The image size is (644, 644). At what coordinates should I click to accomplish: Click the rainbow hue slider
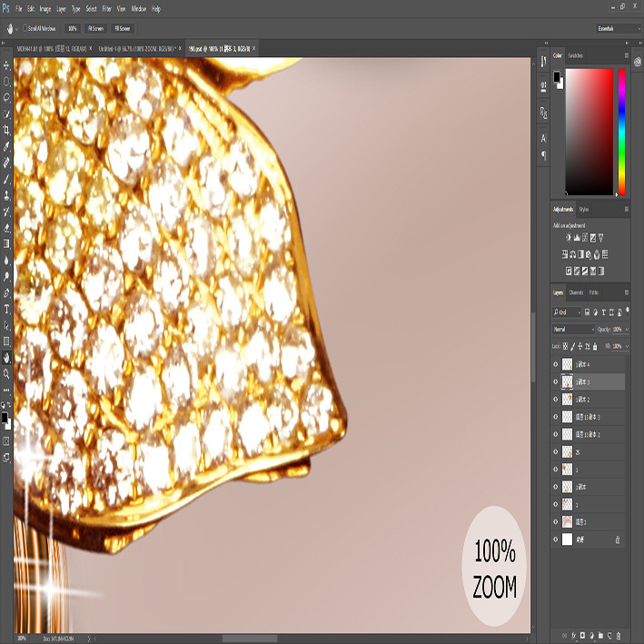tap(621, 132)
